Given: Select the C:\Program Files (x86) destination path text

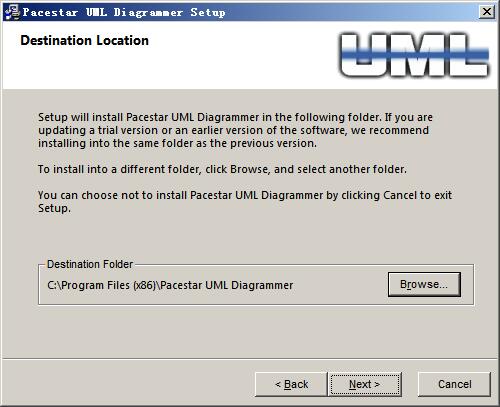Looking at the screenshot, I should tap(170, 285).
